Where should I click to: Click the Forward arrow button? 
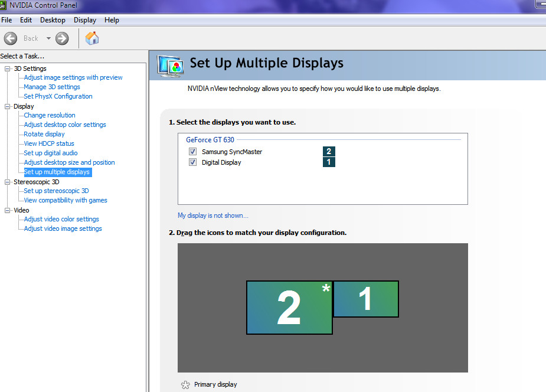point(63,38)
